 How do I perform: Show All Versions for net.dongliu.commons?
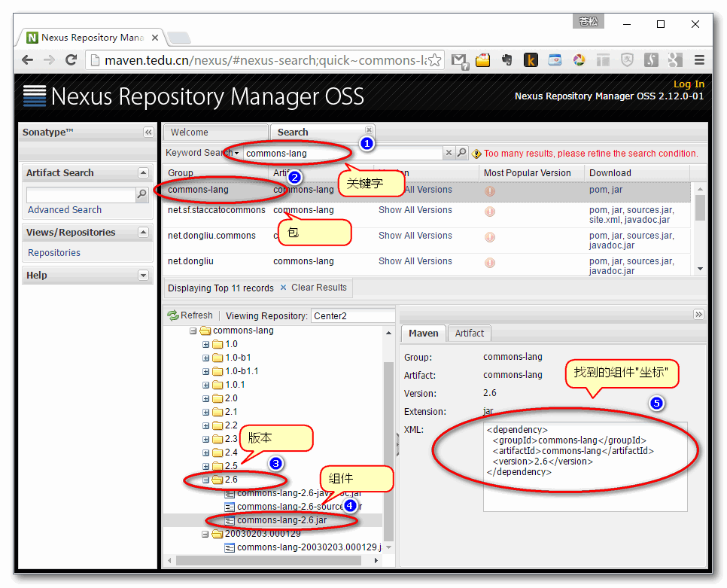(x=415, y=236)
